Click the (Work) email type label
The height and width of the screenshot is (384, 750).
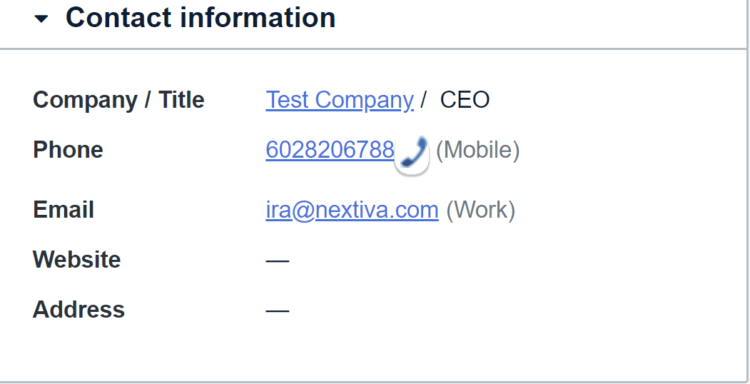click(x=480, y=210)
